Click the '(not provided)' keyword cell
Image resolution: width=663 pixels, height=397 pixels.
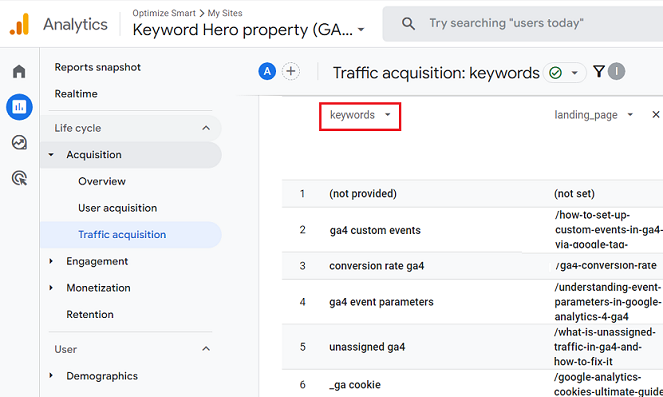pyautogui.click(x=363, y=194)
